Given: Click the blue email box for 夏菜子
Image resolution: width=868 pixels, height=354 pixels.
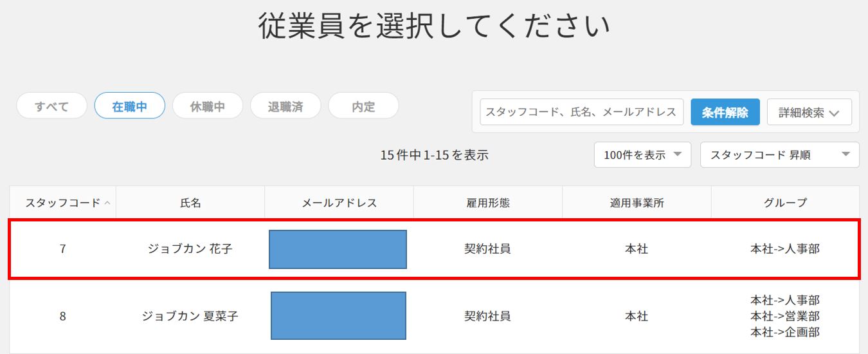Looking at the screenshot, I should [338, 316].
